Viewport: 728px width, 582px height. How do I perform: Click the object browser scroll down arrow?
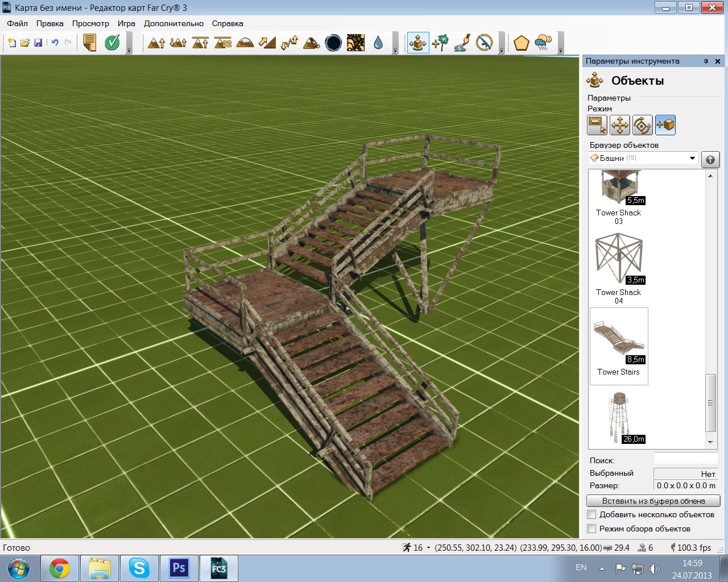pyautogui.click(x=710, y=442)
